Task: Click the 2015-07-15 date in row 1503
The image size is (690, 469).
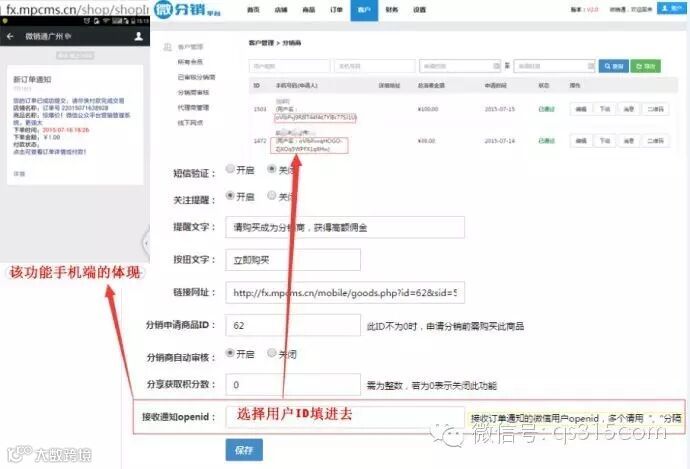Action: click(499, 109)
